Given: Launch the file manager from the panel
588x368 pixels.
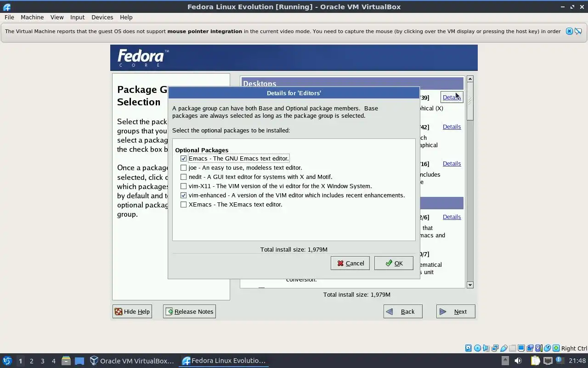Looking at the screenshot, I should [66, 361].
